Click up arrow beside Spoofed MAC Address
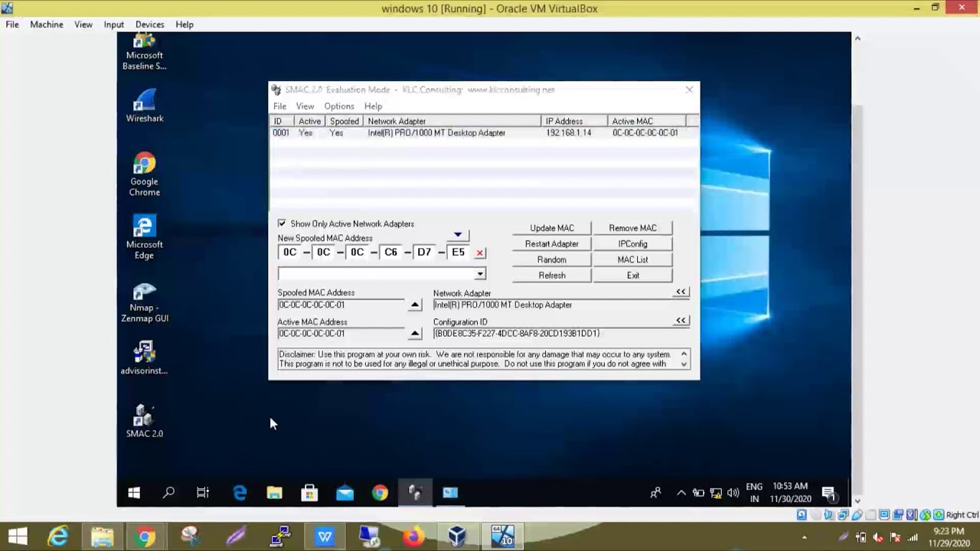The width and height of the screenshot is (980, 551). (415, 305)
